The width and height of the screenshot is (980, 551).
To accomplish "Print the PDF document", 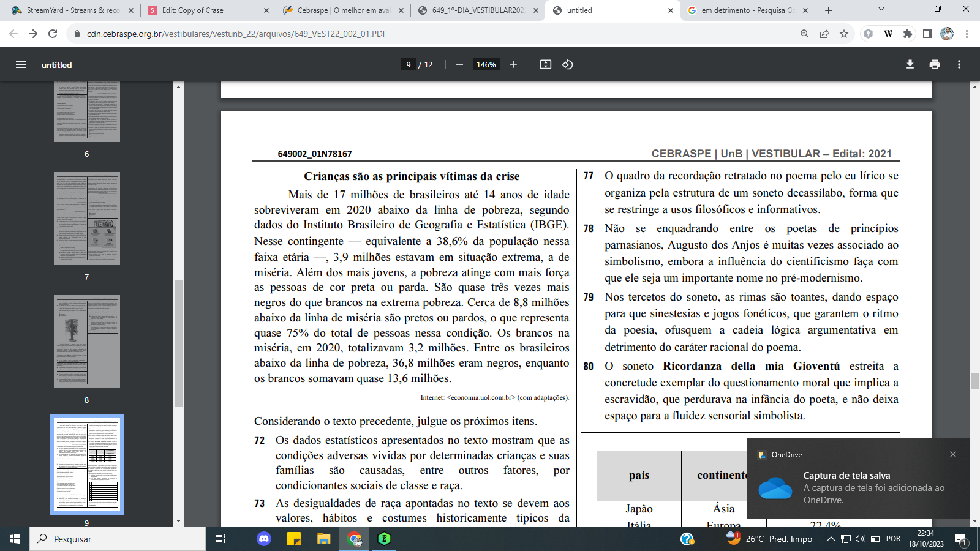I will (935, 64).
